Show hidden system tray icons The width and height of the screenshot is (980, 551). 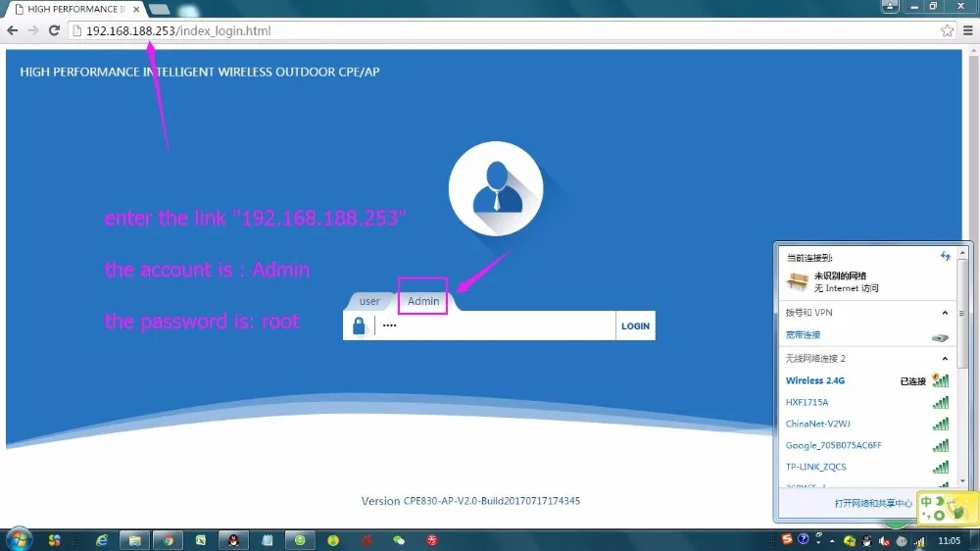tap(832, 541)
